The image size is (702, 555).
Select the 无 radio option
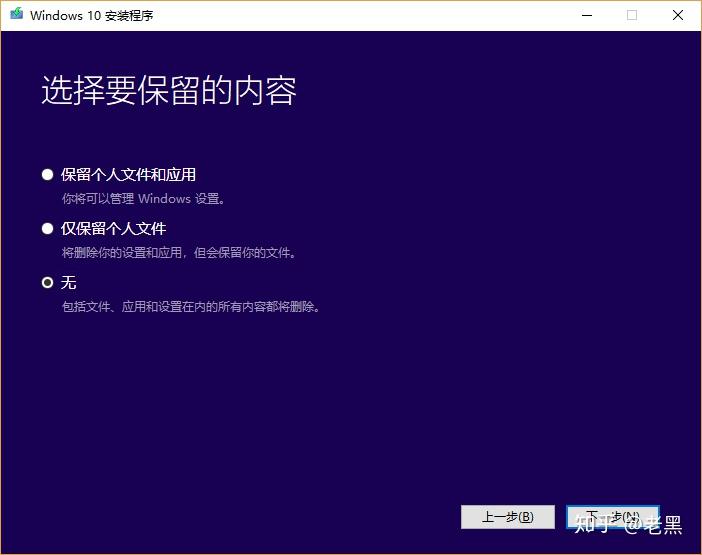coord(47,282)
